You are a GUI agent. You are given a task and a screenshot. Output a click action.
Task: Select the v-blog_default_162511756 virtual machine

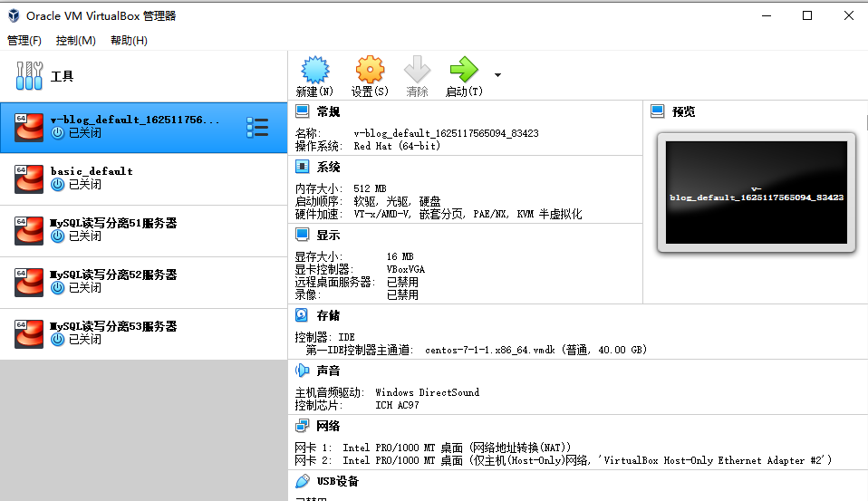144,128
